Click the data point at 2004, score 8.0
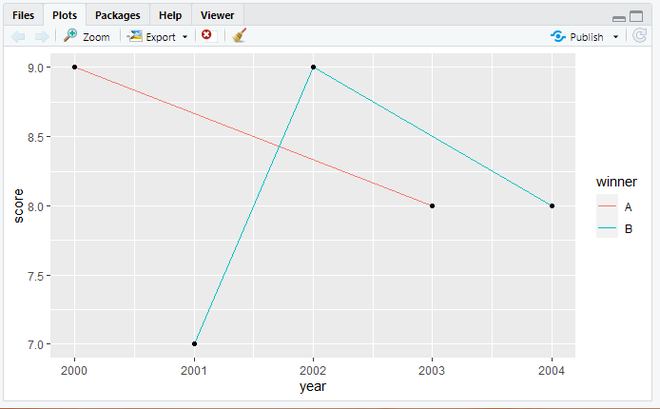The width and height of the screenshot is (660, 409). coord(552,206)
